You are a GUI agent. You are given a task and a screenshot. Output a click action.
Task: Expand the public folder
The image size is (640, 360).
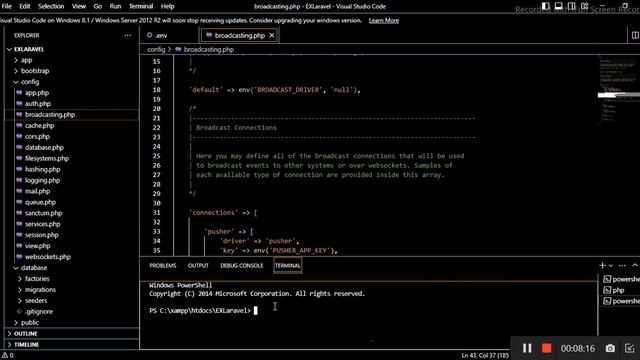[30, 322]
